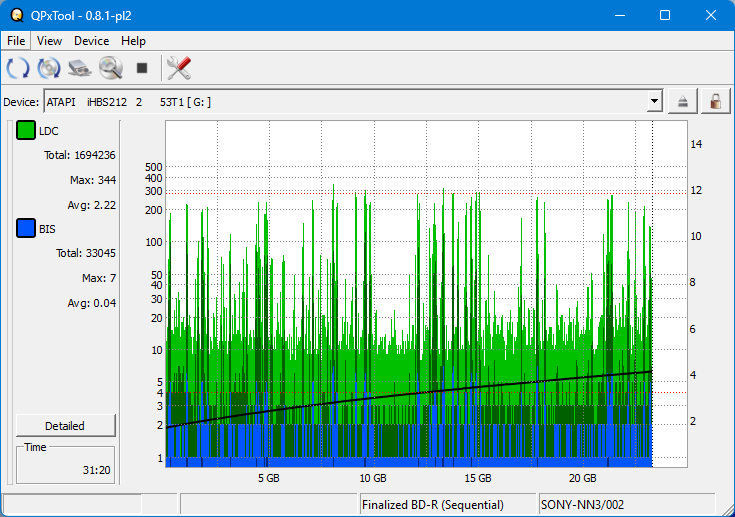The image size is (735, 517).
Task: Click the drive device info icon
Action: pos(80,68)
